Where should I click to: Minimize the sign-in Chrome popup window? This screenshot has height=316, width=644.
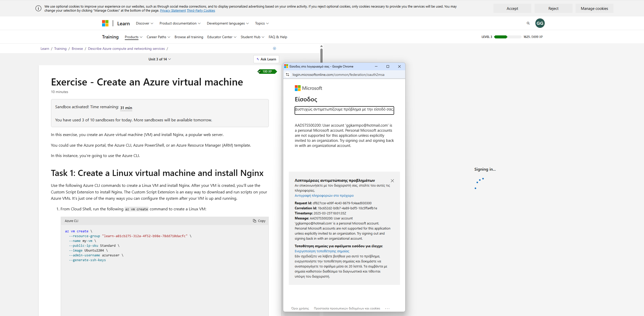tap(376, 66)
